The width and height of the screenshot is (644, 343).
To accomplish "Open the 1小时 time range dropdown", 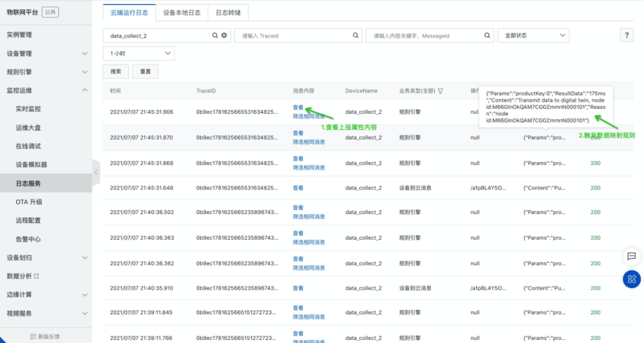I will pos(139,54).
